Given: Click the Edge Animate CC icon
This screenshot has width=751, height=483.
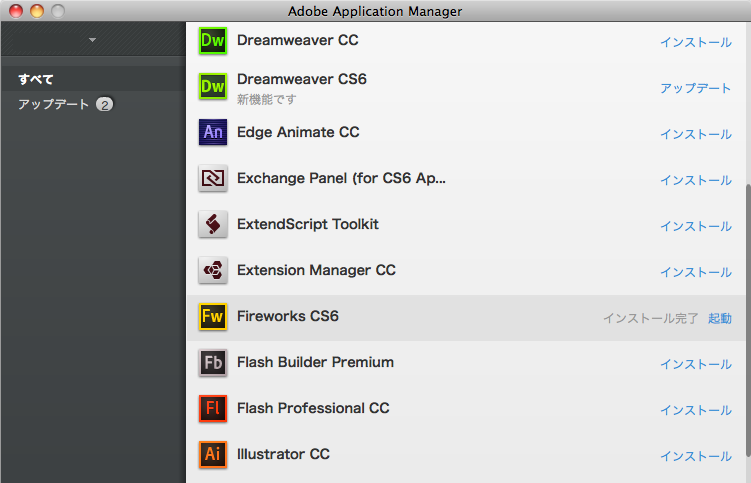Looking at the screenshot, I should pos(213,132).
